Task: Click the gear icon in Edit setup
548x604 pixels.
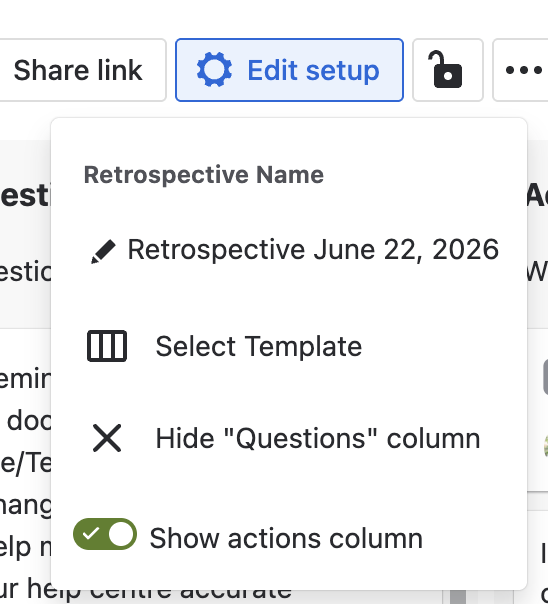Action: 214,70
